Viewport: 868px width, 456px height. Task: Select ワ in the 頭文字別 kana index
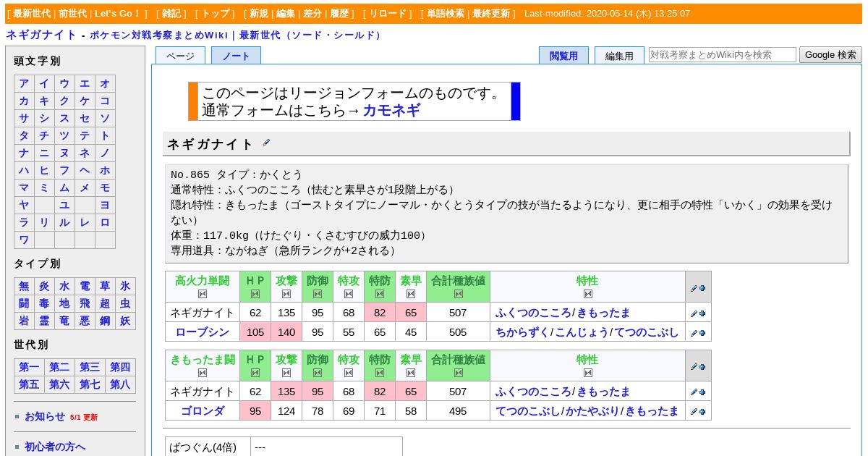click(24, 240)
